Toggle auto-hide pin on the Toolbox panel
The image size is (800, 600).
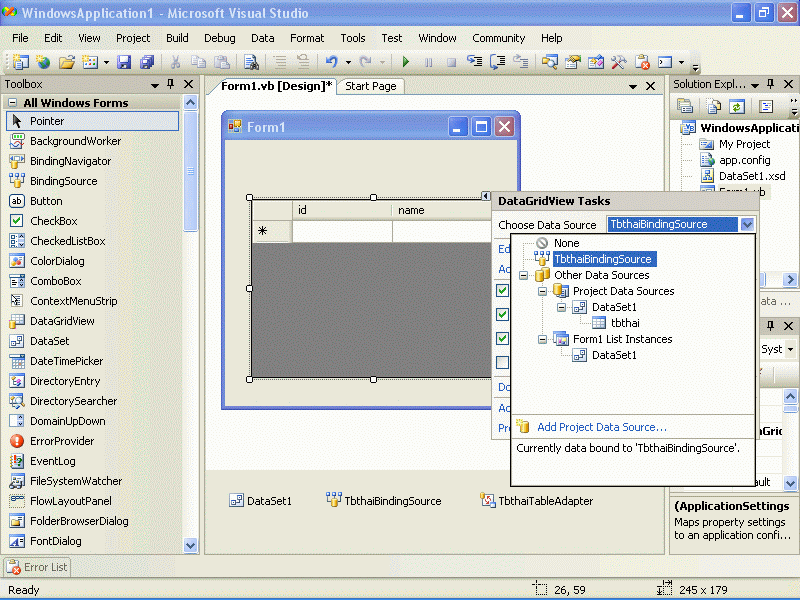click(x=171, y=84)
